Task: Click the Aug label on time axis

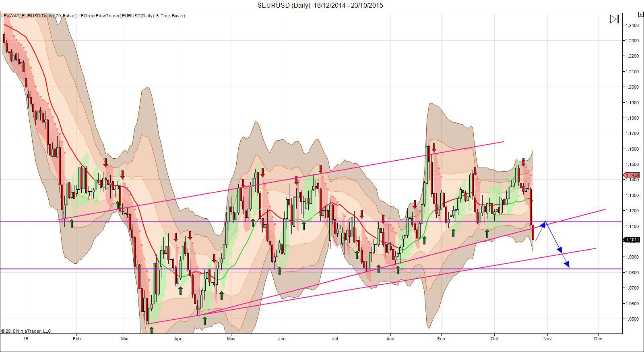Action: pos(390,339)
